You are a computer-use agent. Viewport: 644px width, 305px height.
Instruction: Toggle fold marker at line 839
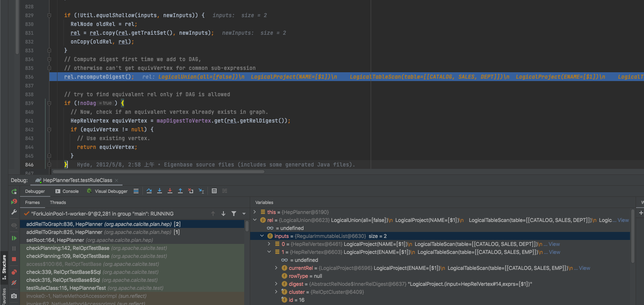click(x=49, y=103)
